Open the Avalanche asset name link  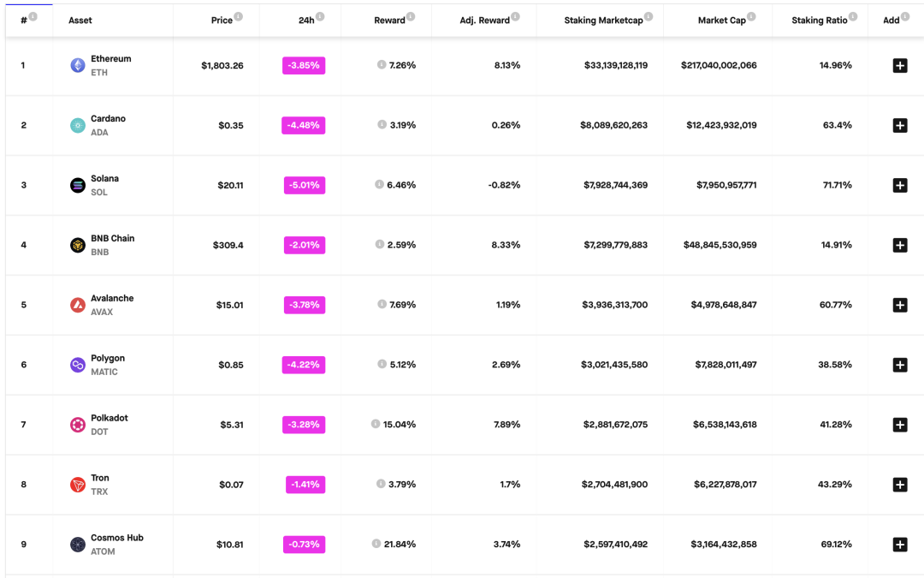click(x=112, y=298)
